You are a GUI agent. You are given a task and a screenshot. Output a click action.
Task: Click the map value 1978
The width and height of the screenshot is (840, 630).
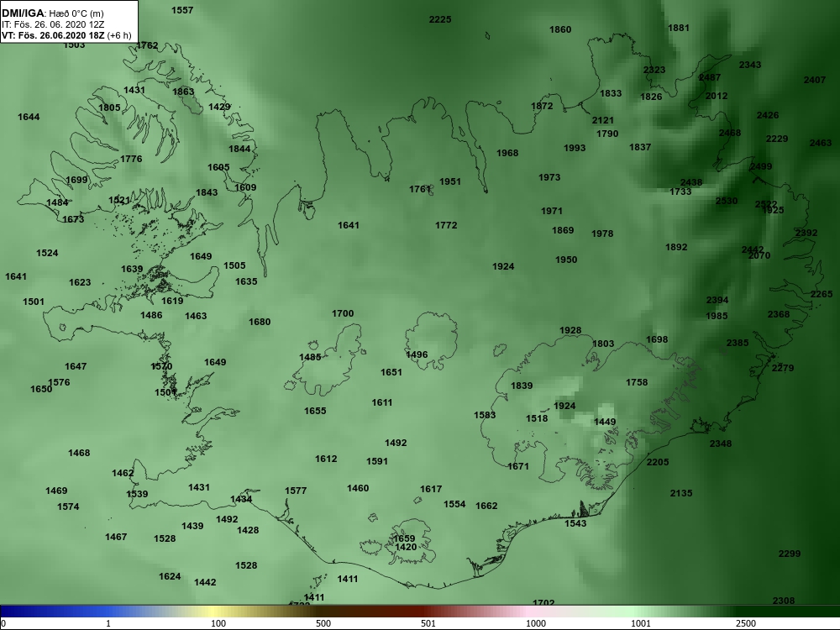coord(602,234)
